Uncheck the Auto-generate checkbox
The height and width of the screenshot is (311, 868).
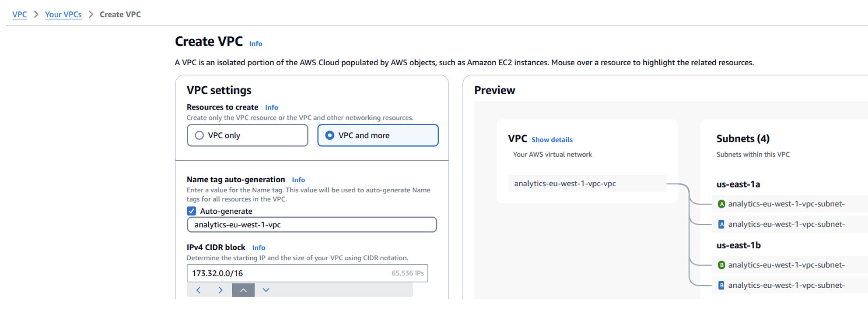[191, 211]
